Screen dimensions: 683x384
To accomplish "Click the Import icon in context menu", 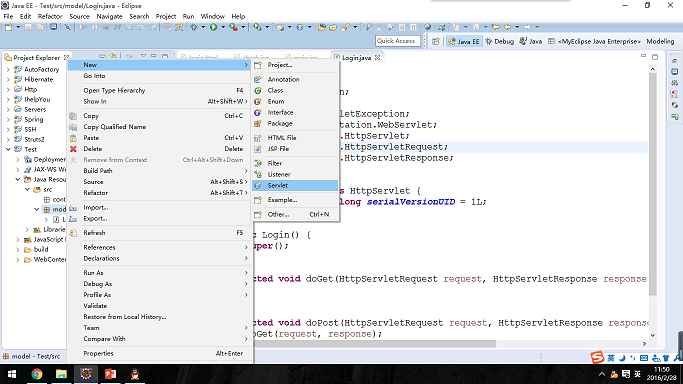I will (73, 208).
